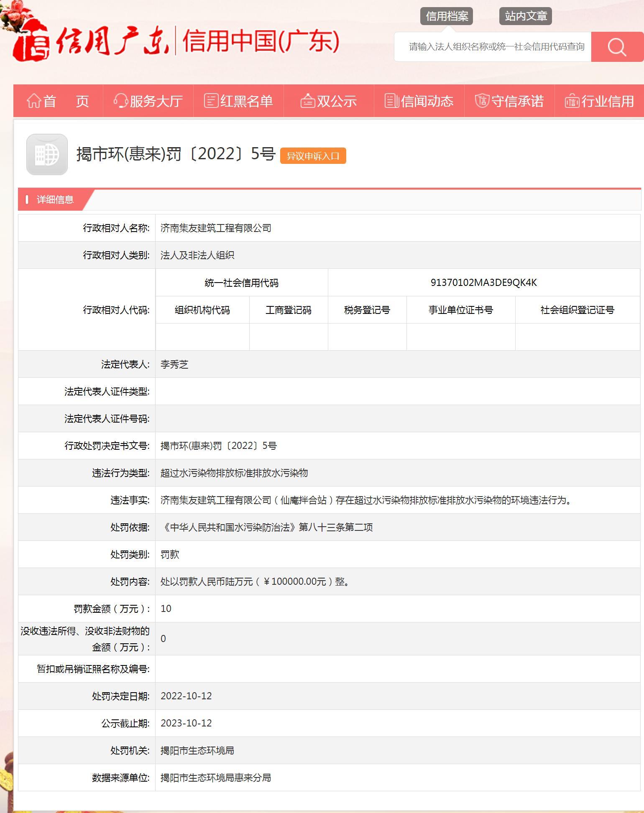The height and width of the screenshot is (813, 644).
Task: Click the list icon beside 红黑名单
Action: pos(211,101)
